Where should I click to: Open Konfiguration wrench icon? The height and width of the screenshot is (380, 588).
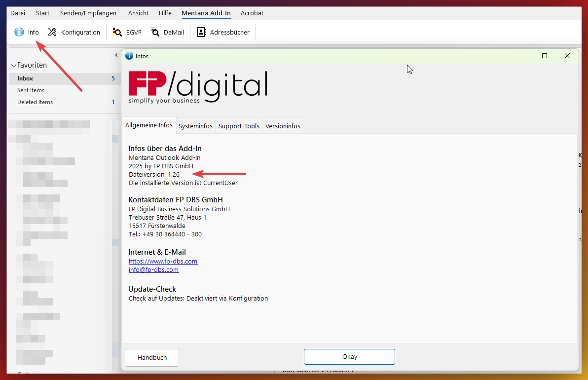pos(52,32)
